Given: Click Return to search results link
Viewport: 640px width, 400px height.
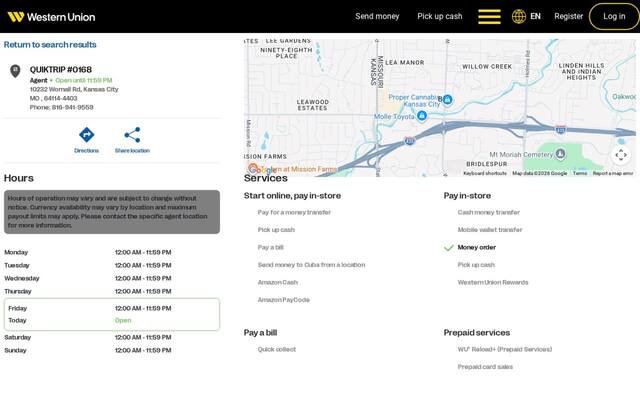Looking at the screenshot, I should pos(50,44).
